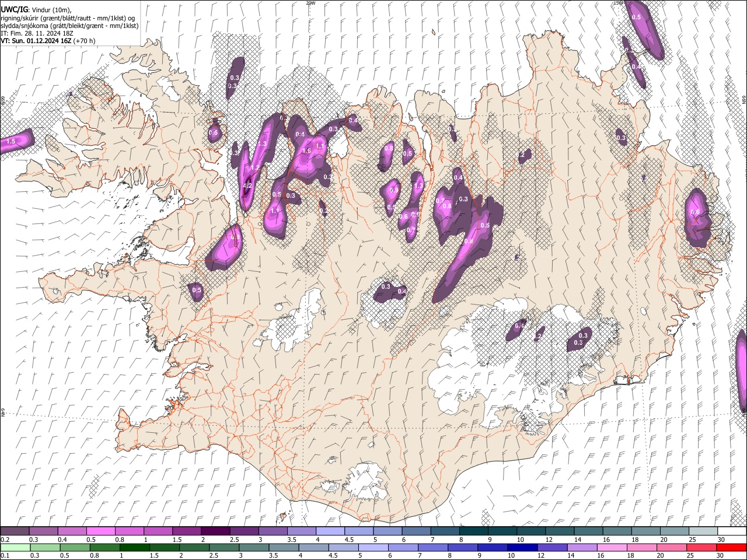
Task: Click the '0.2' label in the upper legend
Action: 5,540
